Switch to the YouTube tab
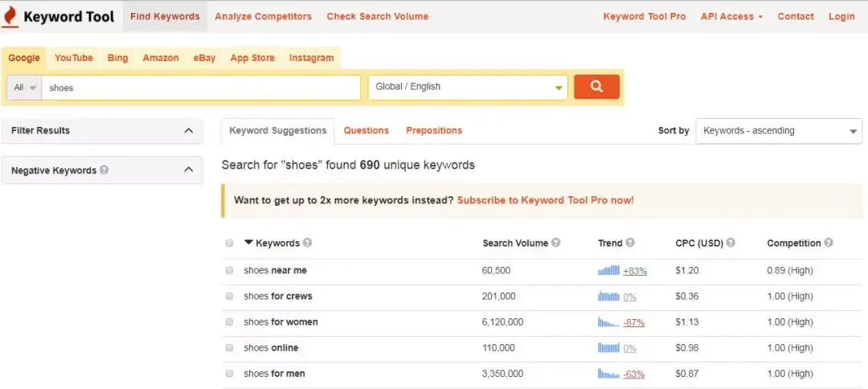This screenshot has height=389, width=868. pos(74,58)
